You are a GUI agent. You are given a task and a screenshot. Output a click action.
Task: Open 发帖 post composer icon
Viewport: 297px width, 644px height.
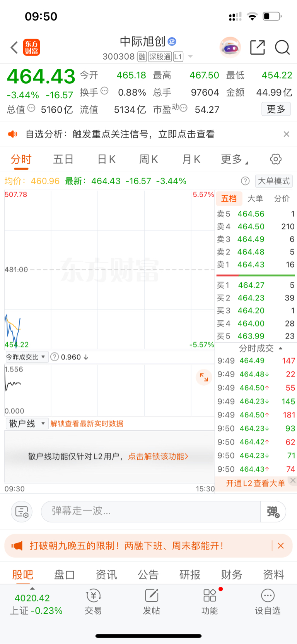click(x=151, y=602)
